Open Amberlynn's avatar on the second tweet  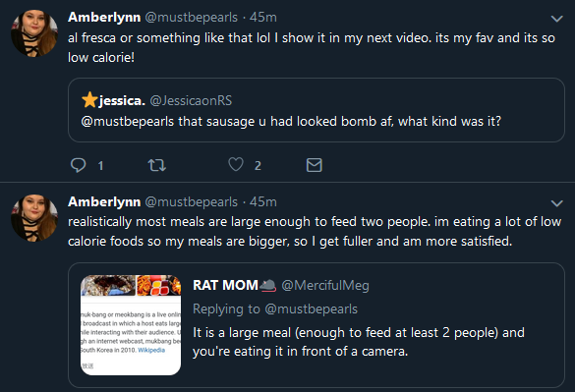(34, 218)
